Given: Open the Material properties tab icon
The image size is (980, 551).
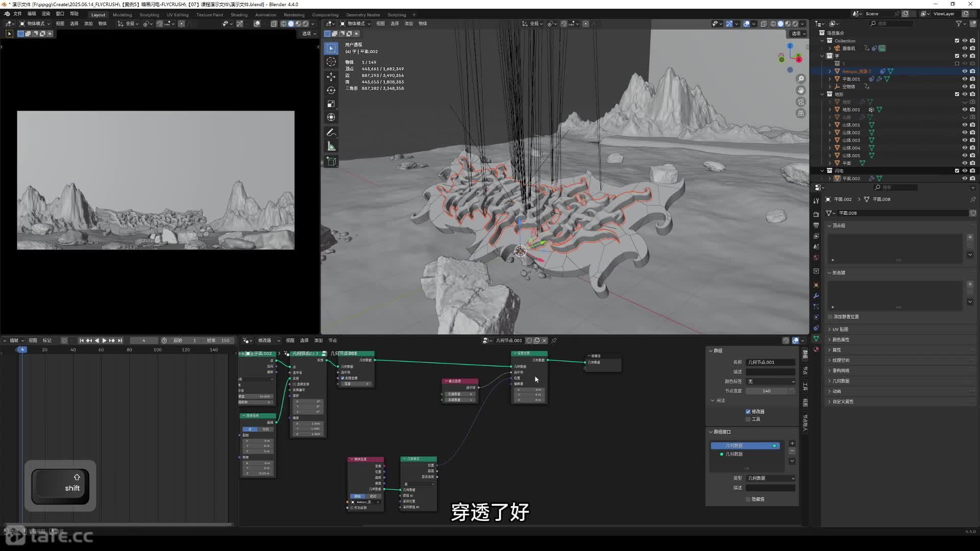Looking at the screenshot, I should (816, 349).
